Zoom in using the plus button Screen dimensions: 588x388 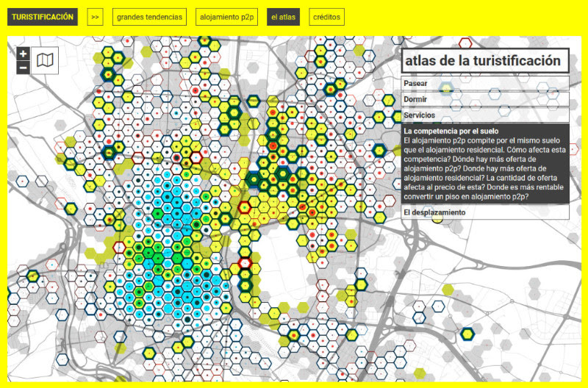click(23, 54)
